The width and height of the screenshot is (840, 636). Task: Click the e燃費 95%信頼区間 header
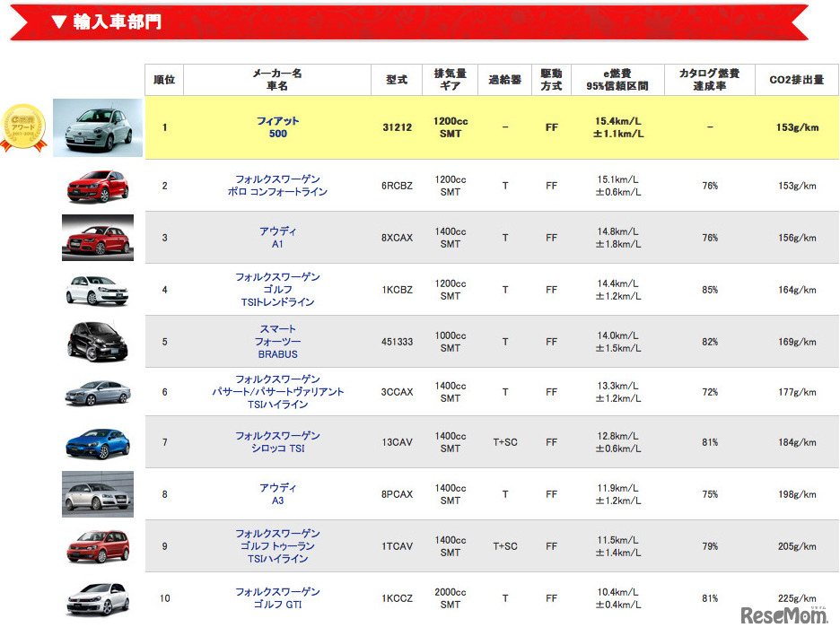617,80
